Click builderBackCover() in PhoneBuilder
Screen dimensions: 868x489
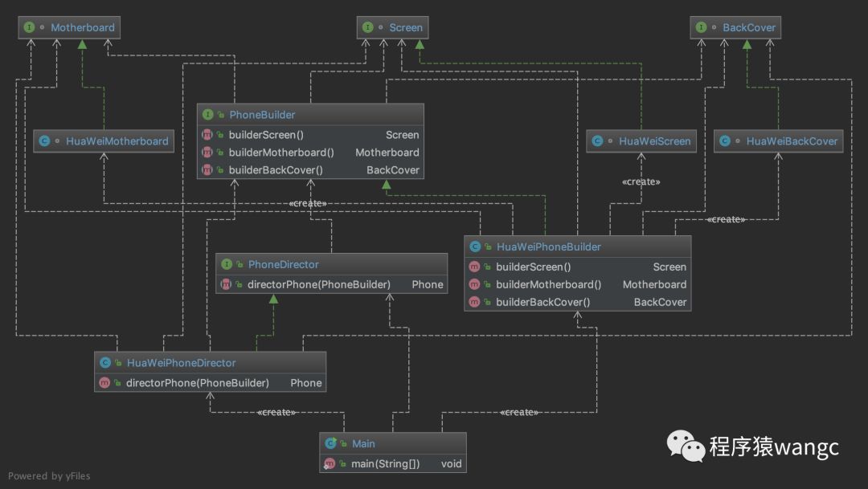(276, 169)
